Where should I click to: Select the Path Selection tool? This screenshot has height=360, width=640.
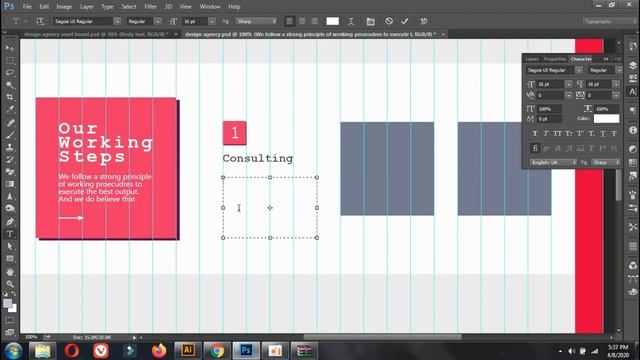[x=10, y=246]
